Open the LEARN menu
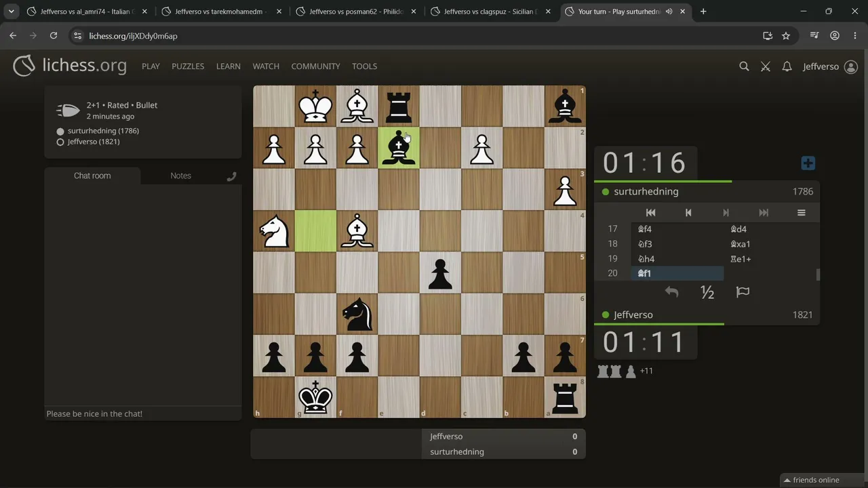The width and height of the screenshot is (868, 488). click(x=229, y=66)
